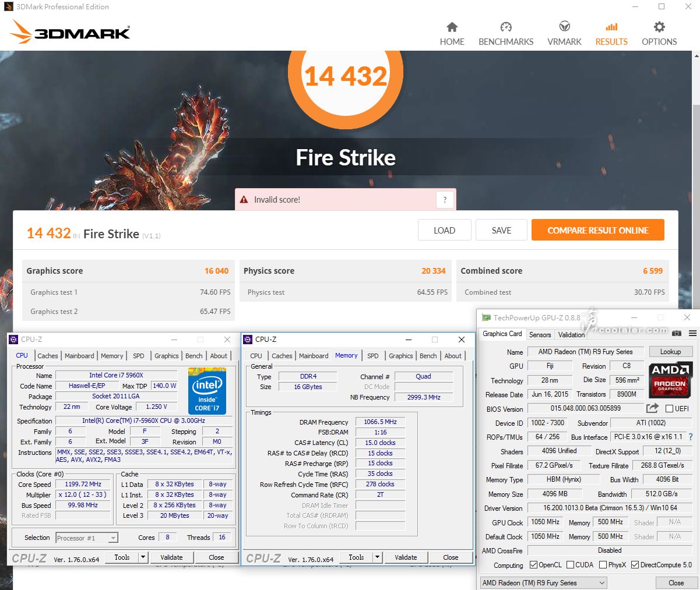Viewport: 700px width, 590px height.
Task: Click the bus interface question mark
Action: tap(691, 437)
